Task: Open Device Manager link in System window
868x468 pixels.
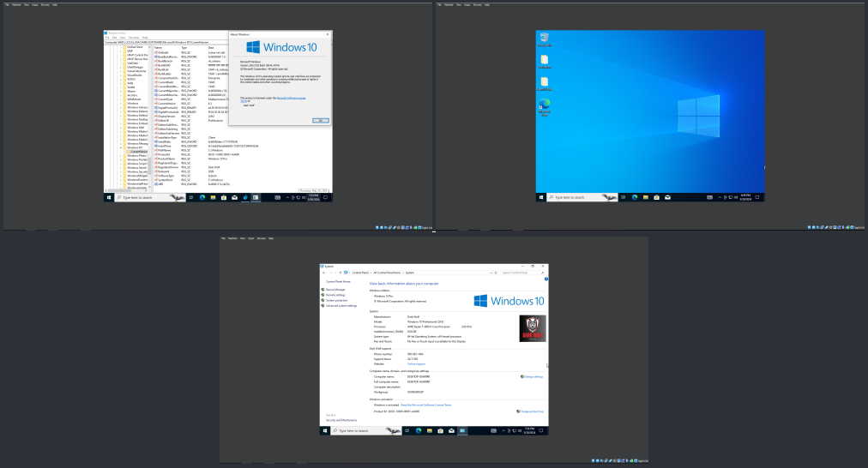Action: point(335,290)
